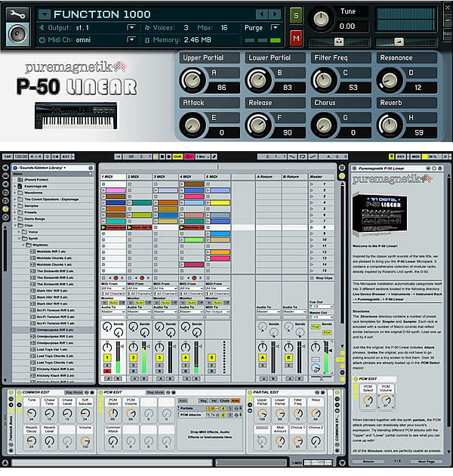Viewport: 453px width, 476px height.
Task: Launch the yellow clip in track 5
Action: (208, 202)
